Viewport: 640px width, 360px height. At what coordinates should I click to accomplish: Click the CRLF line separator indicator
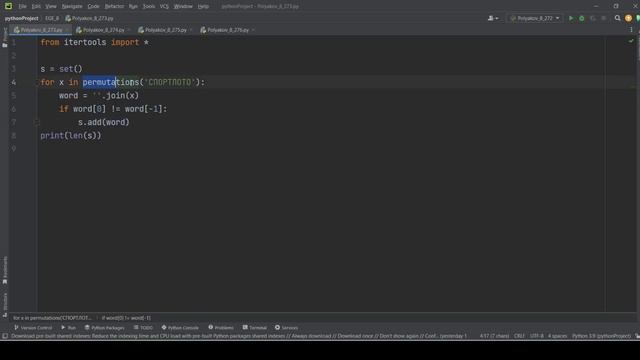(519, 336)
